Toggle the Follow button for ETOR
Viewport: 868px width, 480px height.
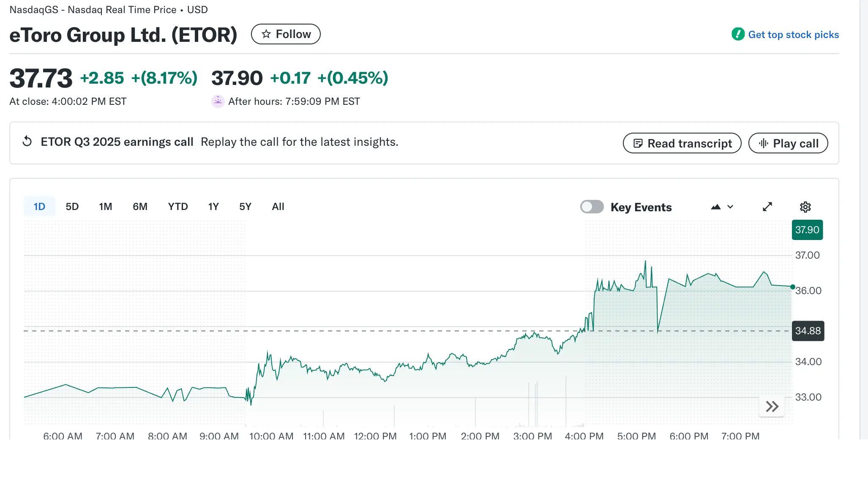pos(286,34)
